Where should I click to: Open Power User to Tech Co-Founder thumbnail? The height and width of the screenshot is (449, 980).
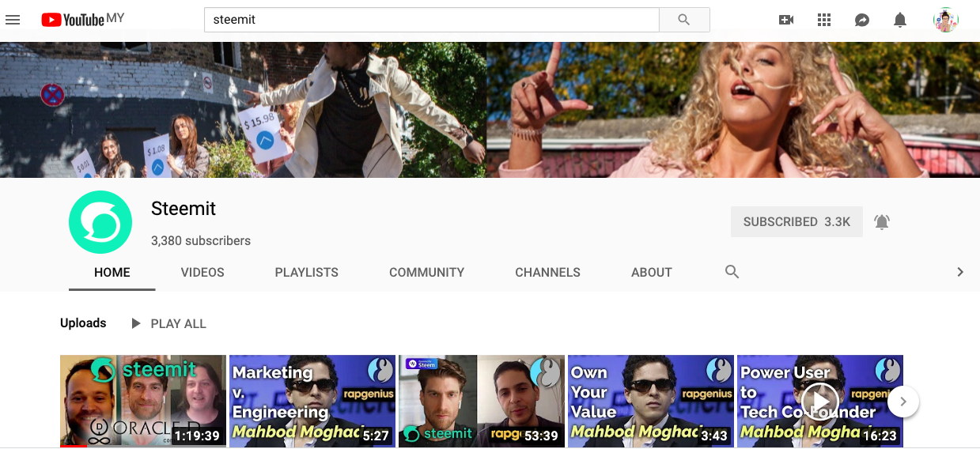tap(820, 401)
